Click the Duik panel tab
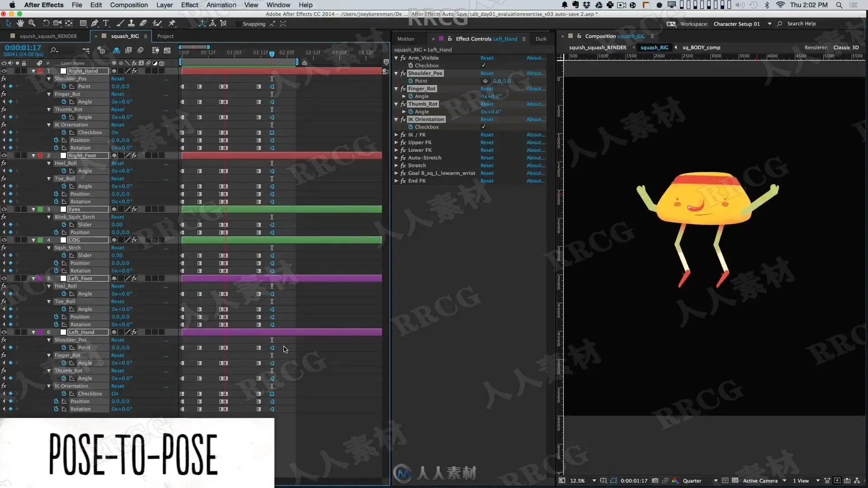Screen dimensions: 868x488 (541, 39)
